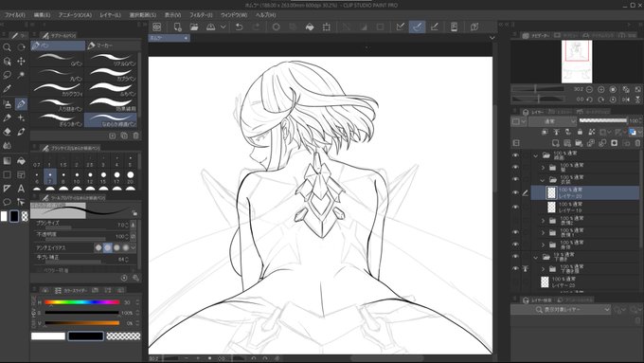The image size is (644, 363).
Task: Open the アニメーション(A) menu
Action: pyautogui.click(x=75, y=15)
